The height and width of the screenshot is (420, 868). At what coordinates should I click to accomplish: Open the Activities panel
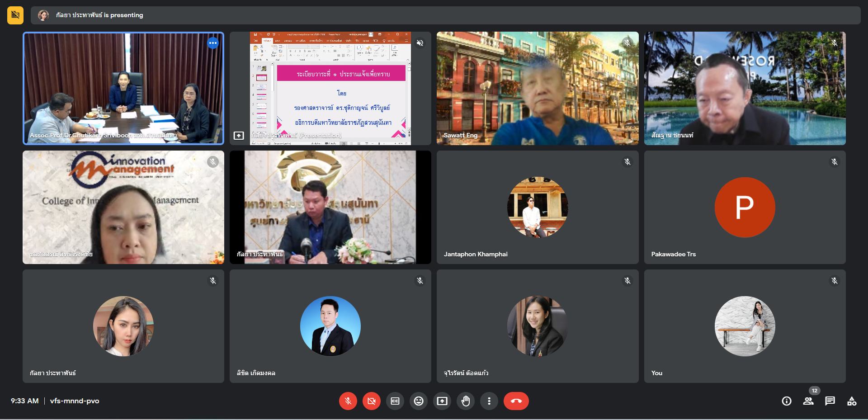coord(852,401)
